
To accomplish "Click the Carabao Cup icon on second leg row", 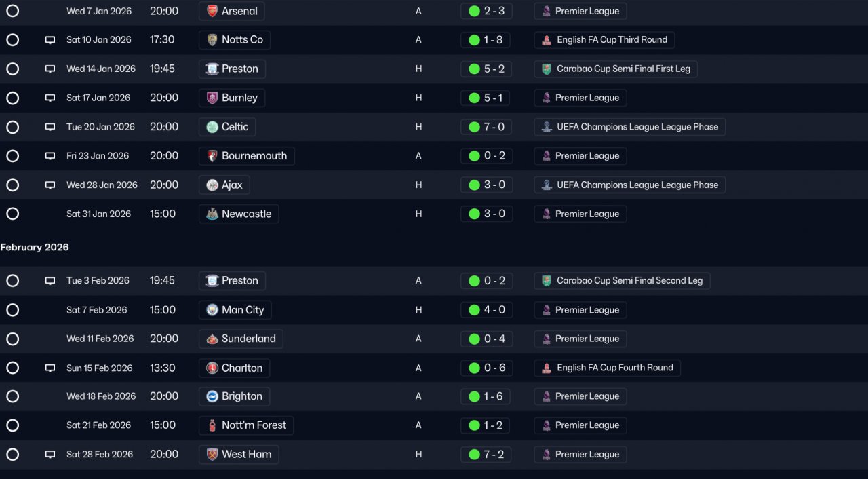I will point(547,281).
